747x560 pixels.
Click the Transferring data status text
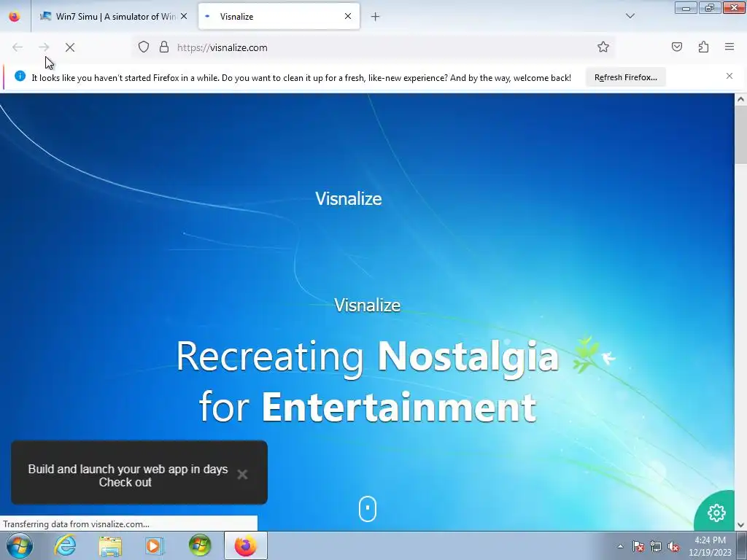click(76, 524)
